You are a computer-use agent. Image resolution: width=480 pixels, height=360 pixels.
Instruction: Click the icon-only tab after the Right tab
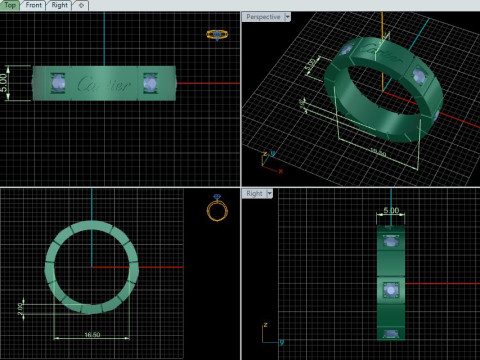pyautogui.click(x=81, y=5)
